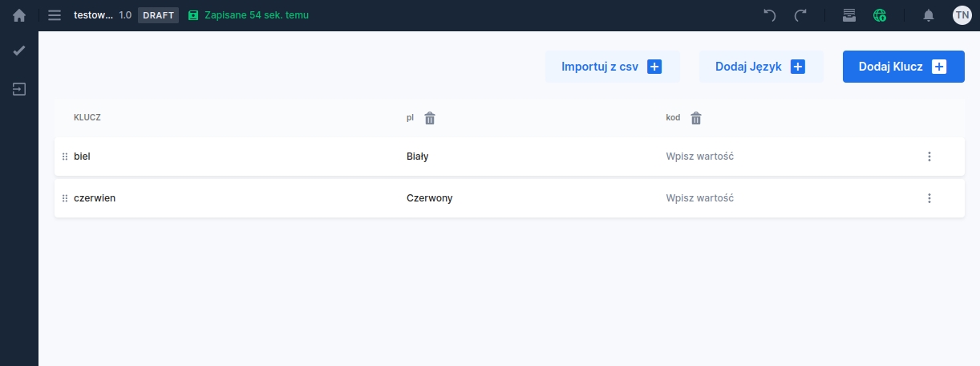Click the drag handle of czerwien row
The image size is (980, 366).
(65, 198)
